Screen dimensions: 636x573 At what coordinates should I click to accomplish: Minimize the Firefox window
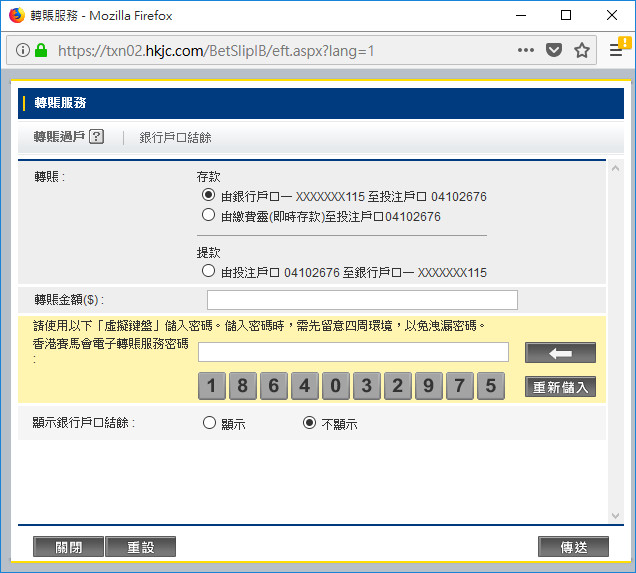coord(521,15)
